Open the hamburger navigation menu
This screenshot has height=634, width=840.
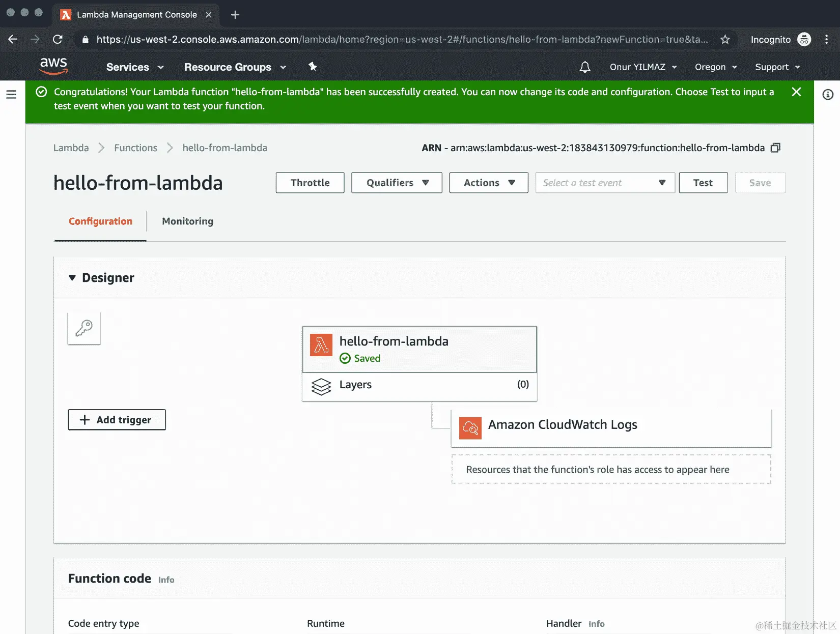[x=11, y=94]
